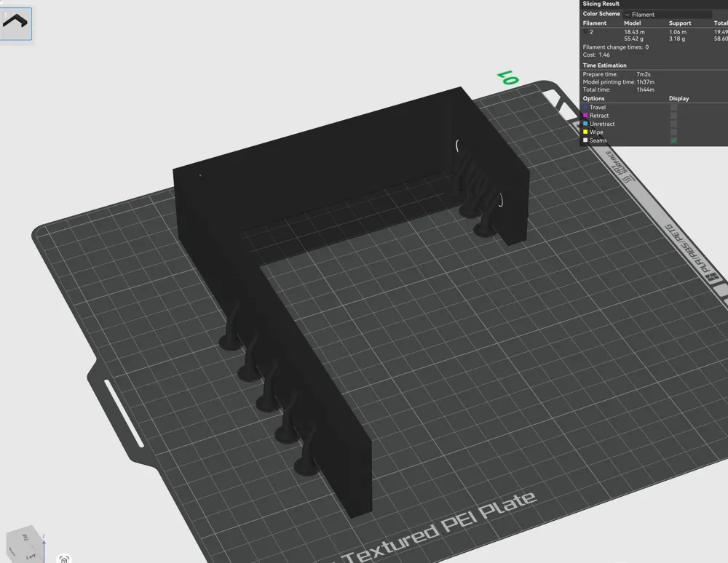728x563 pixels.
Task: Click the Prepare time 7m2s row
Action: pos(617,74)
